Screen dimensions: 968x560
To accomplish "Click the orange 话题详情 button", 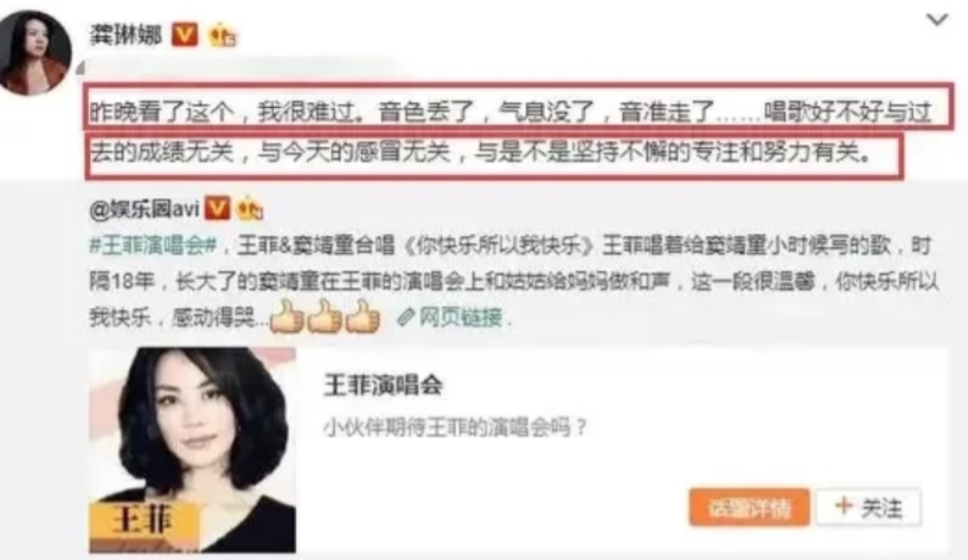I will (x=749, y=508).
